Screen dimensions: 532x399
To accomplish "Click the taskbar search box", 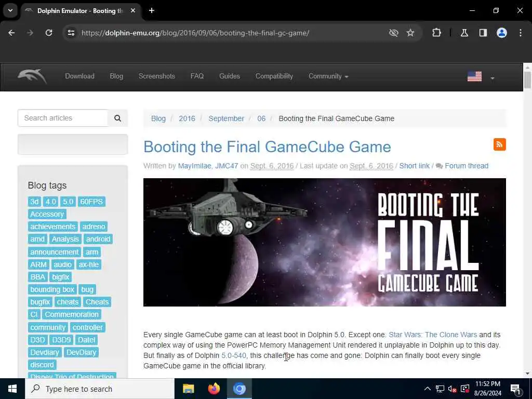I will point(100,389).
